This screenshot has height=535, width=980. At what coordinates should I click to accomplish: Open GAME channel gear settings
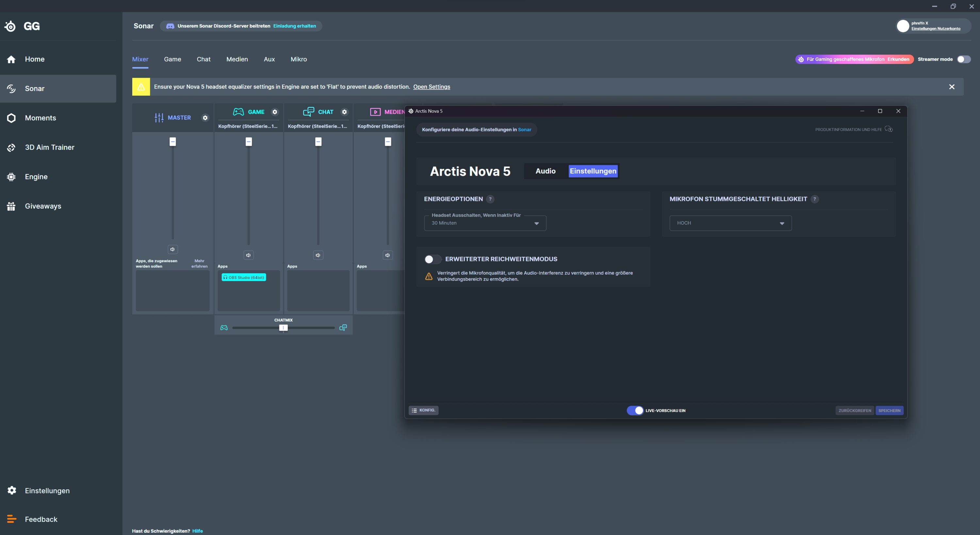tap(275, 112)
